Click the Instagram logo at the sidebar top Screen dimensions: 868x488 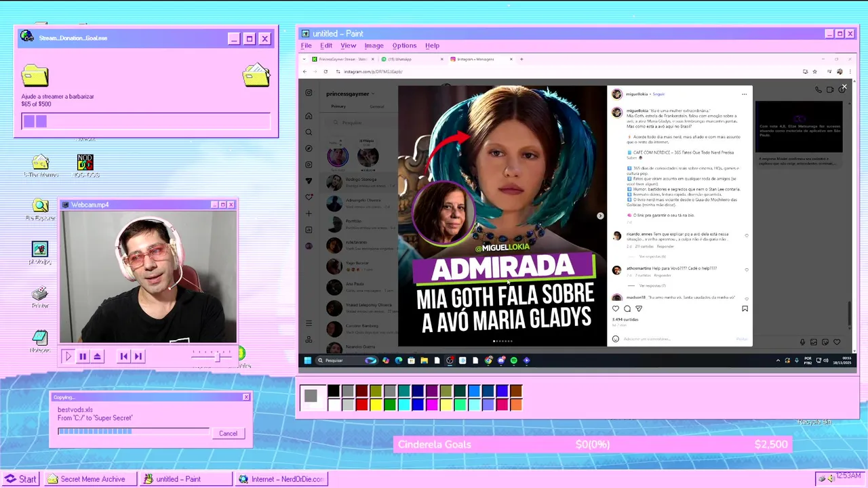(x=309, y=93)
